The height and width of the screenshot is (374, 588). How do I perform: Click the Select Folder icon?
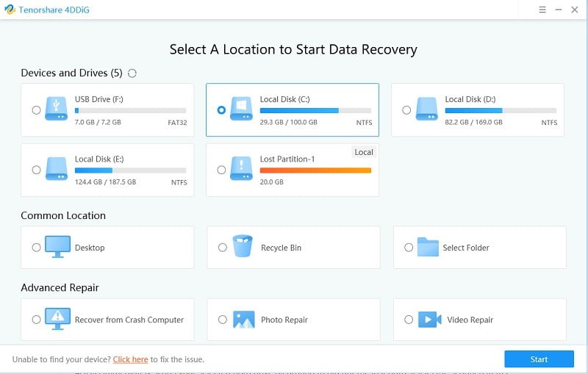pos(427,247)
